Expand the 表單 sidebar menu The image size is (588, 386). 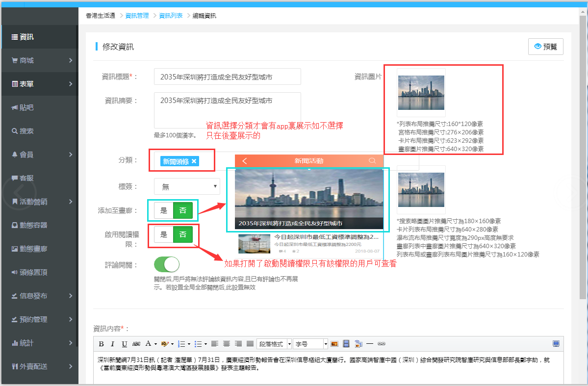[39, 84]
